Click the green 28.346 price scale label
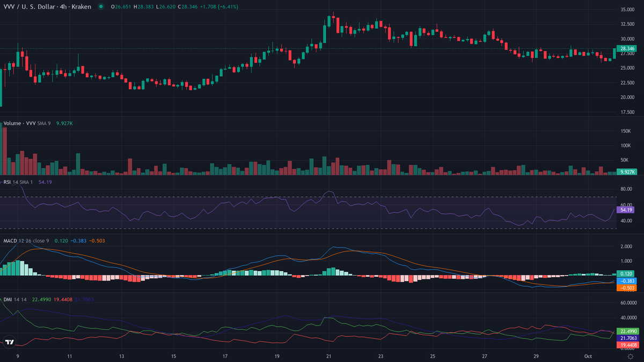The width and height of the screenshot is (644, 362). [627, 49]
